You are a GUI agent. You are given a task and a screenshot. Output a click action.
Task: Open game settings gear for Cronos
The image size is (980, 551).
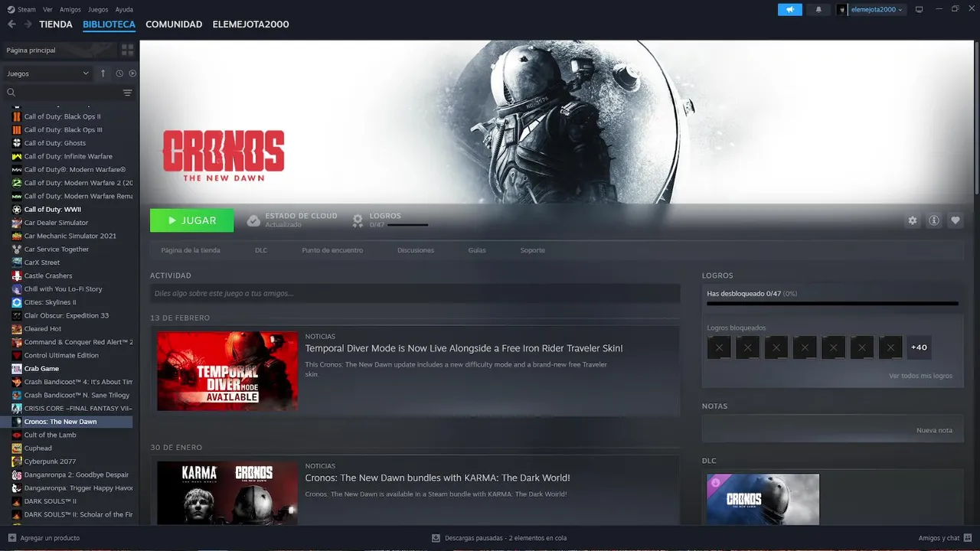[x=912, y=220]
